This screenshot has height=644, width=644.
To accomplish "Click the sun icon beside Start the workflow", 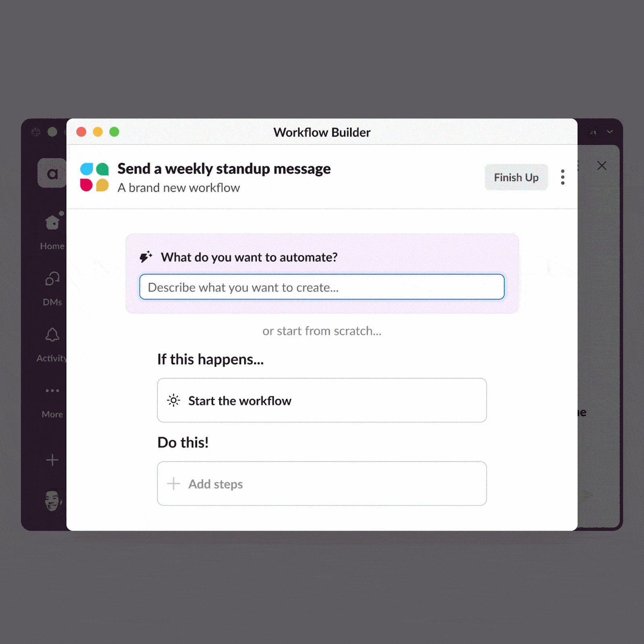I will tap(173, 400).
